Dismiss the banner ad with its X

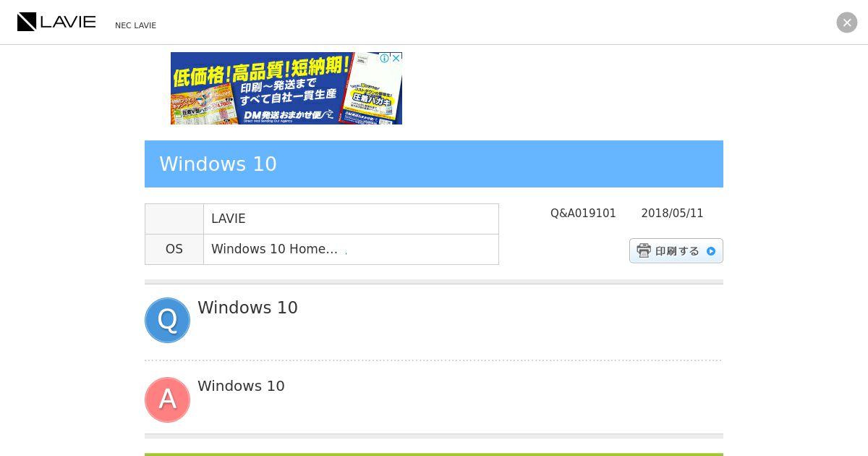pos(396,58)
